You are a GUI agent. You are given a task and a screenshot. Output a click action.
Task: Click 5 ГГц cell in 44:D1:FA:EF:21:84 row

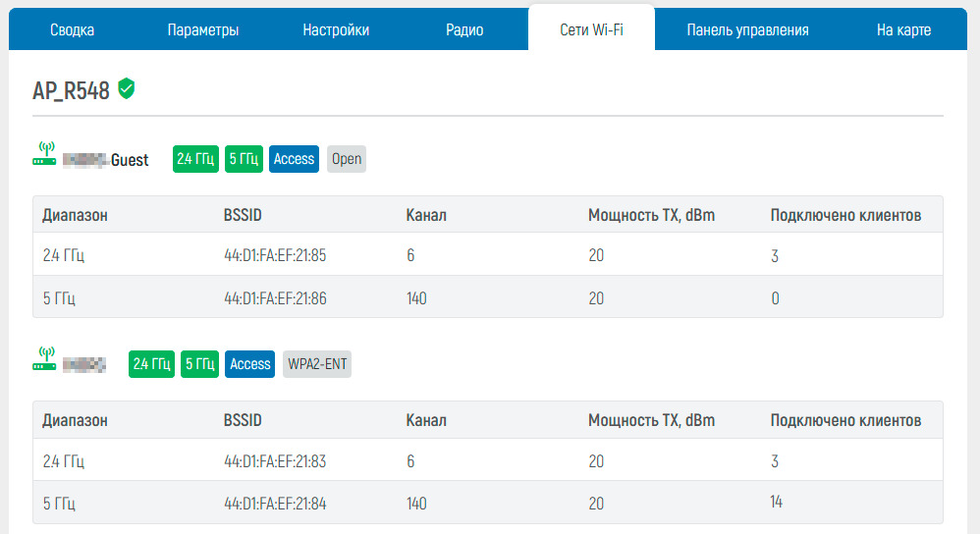59,504
